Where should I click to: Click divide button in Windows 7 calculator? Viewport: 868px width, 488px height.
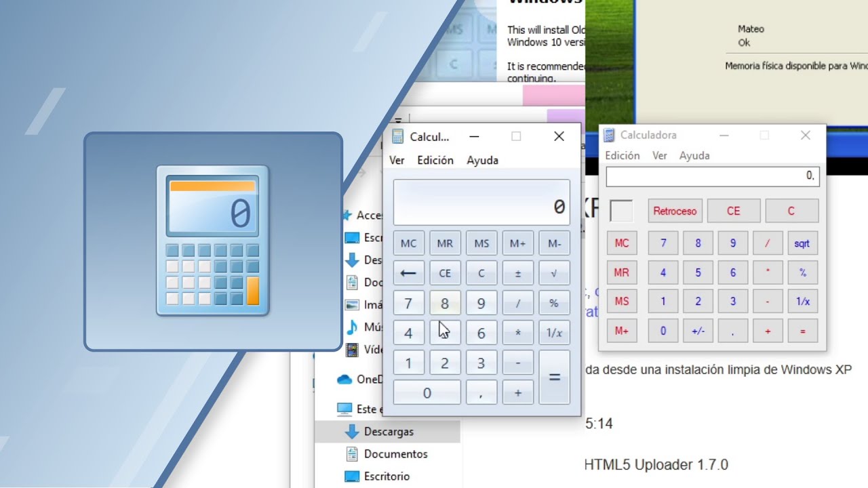pos(518,303)
